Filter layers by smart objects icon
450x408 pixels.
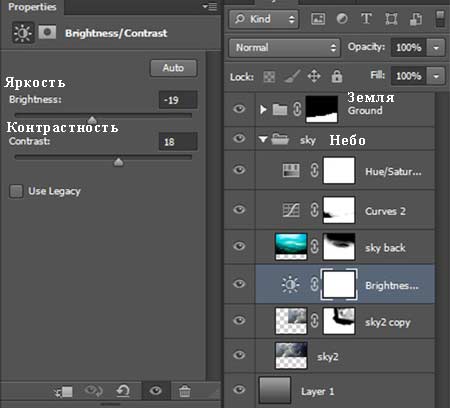[416, 19]
